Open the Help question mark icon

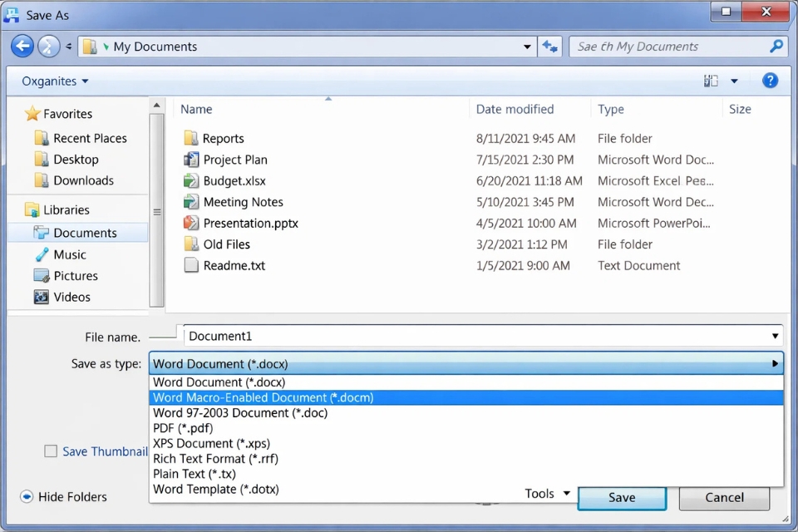770,80
